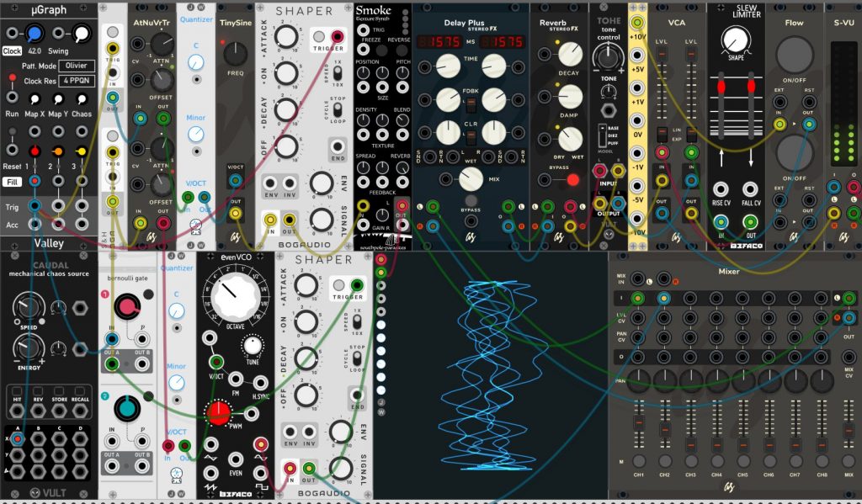
Task: Click the evenVCO OCTAVE knob
Action: click(x=236, y=296)
